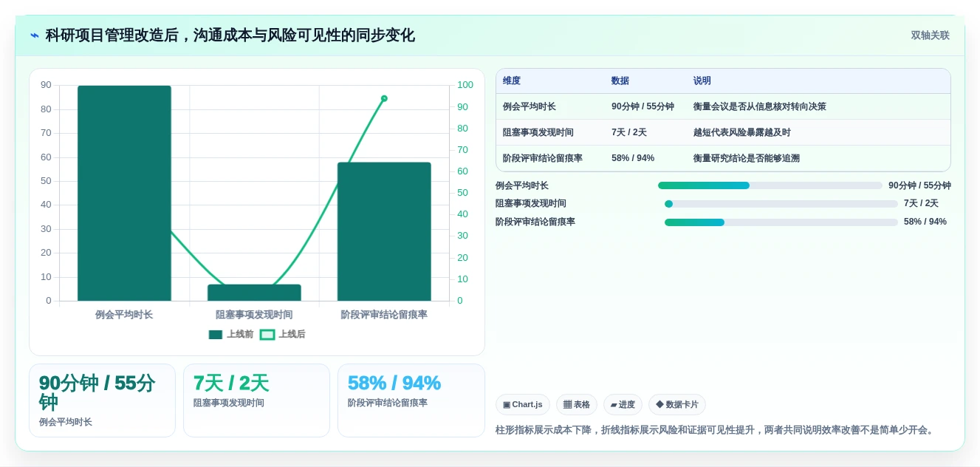Click the 维度 column header

(512, 81)
